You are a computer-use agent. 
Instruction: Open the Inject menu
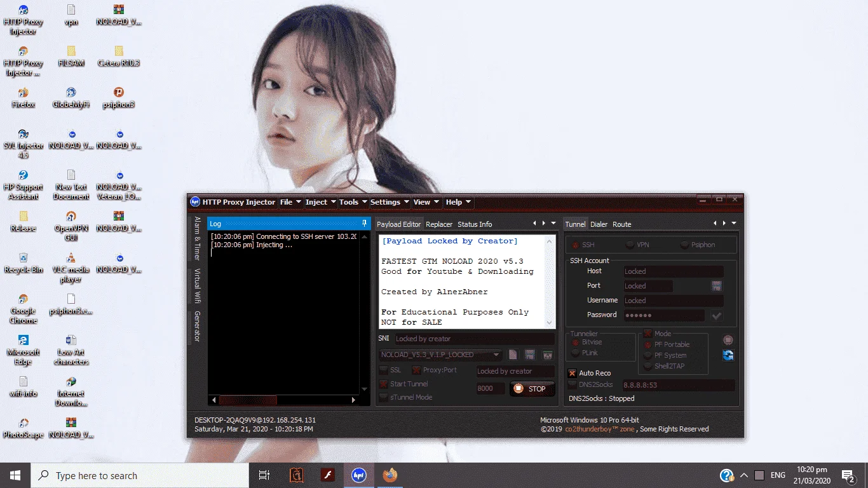320,202
